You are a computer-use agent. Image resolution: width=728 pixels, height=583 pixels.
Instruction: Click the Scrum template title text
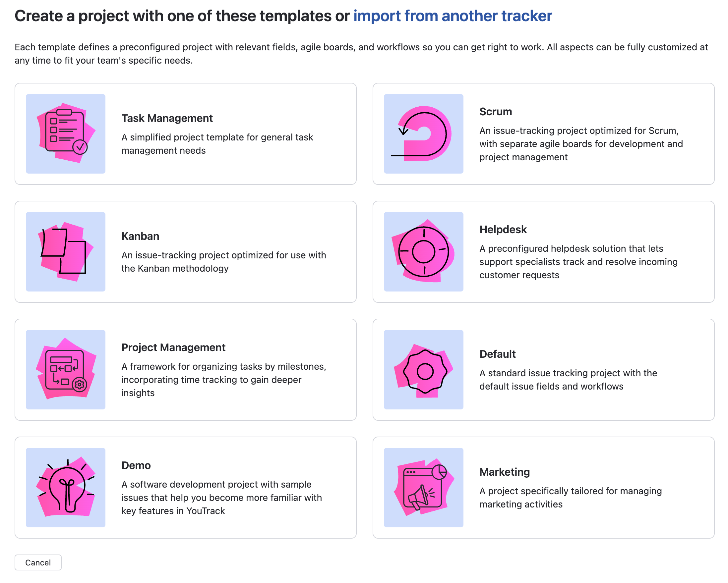coord(495,111)
